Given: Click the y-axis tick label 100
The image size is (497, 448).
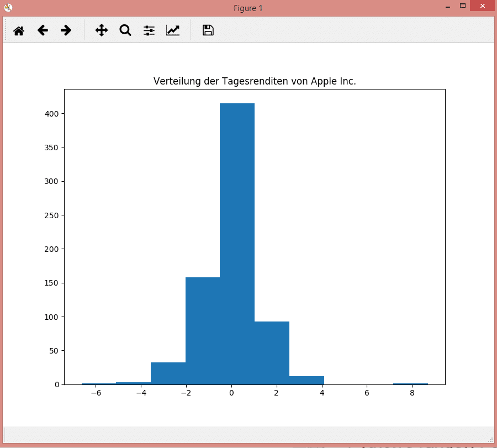Looking at the screenshot, I should coord(52,317).
